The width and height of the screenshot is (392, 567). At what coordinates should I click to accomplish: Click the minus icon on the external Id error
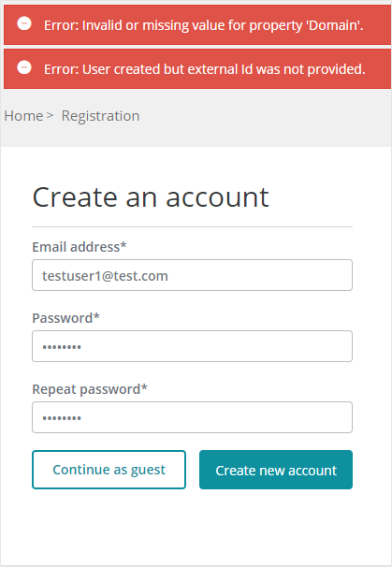click(x=24, y=67)
